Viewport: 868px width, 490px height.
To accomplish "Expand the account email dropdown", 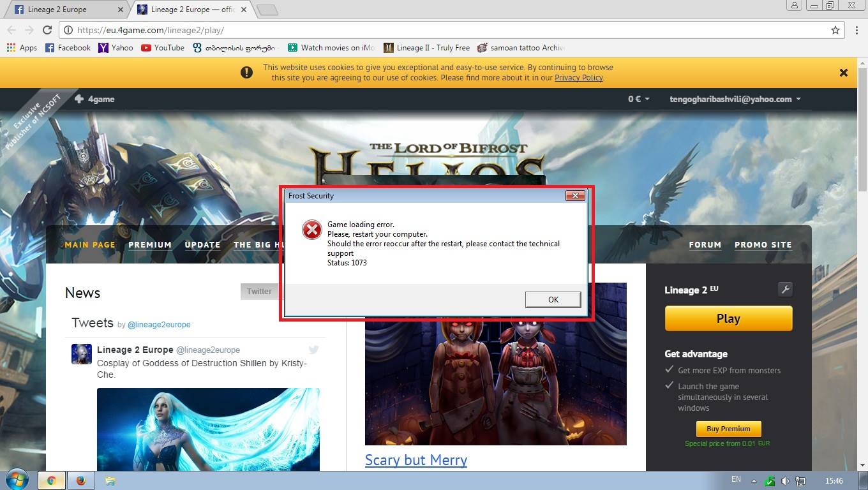I will (735, 99).
